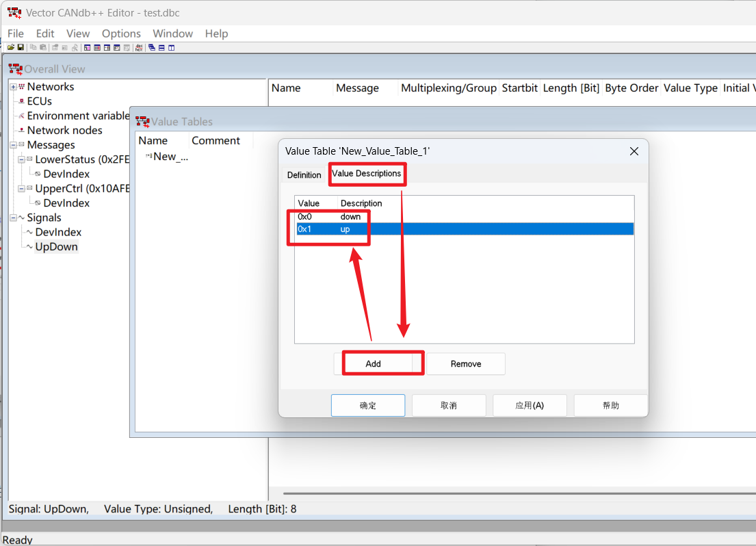The width and height of the screenshot is (756, 546).
Task: Close the Value Table dialog with X
Action: coord(634,151)
